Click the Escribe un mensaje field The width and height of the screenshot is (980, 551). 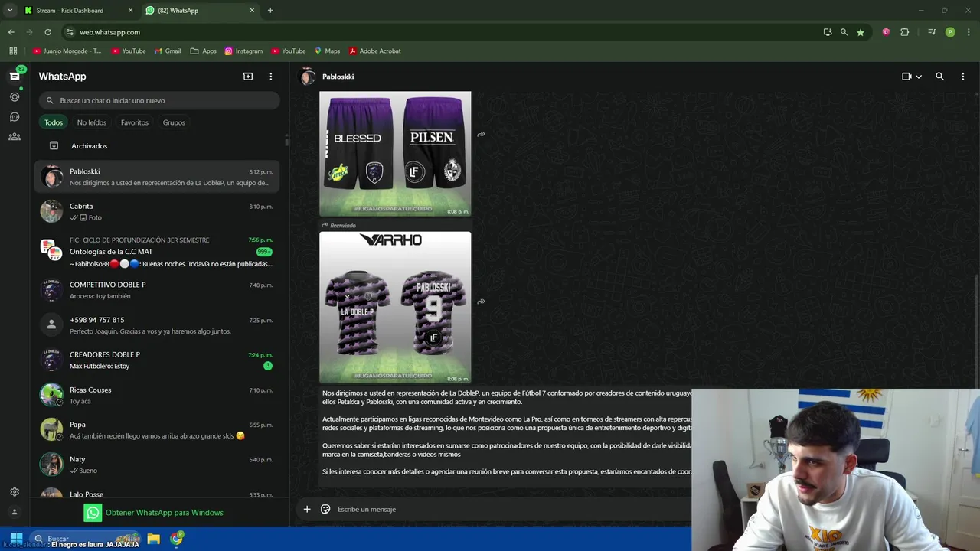tap(513, 509)
